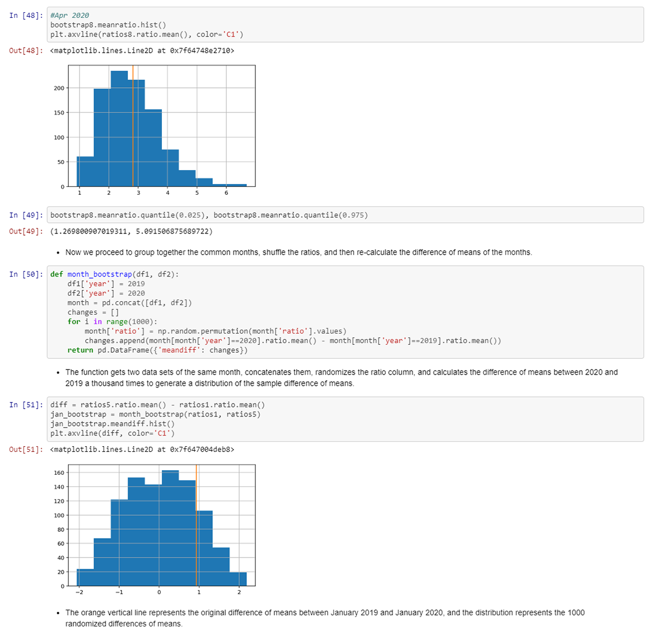The height and width of the screenshot is (632, 672).
Task: Select the In [49] prompt label
Action: 26,216
